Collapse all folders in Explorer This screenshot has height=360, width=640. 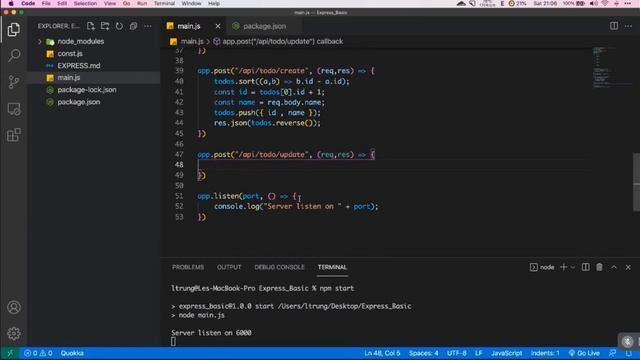click(x=133, y=26)
